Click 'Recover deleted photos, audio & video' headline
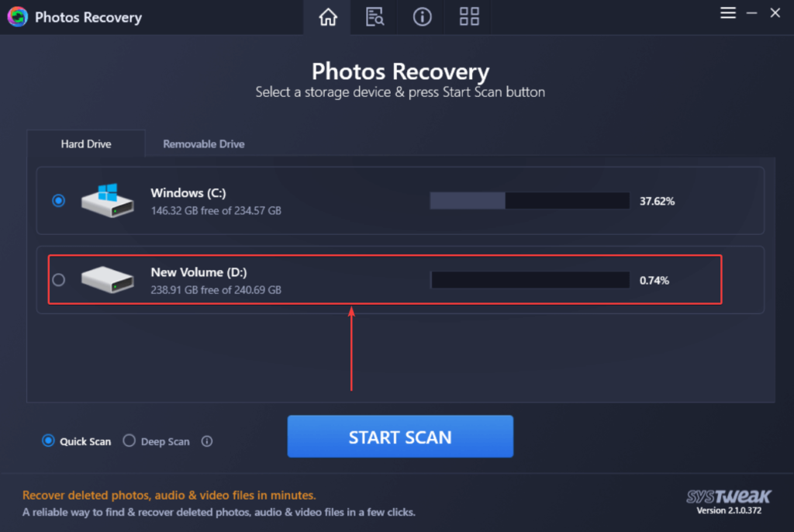 pos(169,495)
